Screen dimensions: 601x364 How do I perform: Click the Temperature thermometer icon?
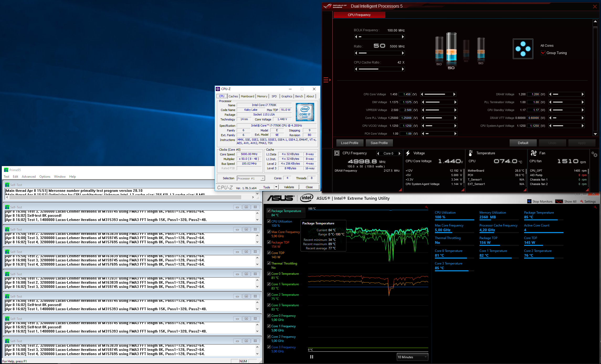pos(471,153)
